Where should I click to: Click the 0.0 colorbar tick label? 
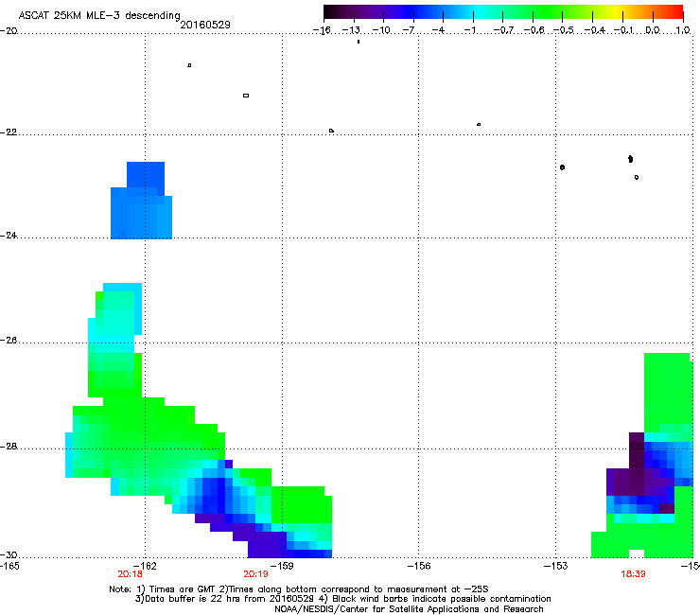pyautogui.click(x=653, y=30)
